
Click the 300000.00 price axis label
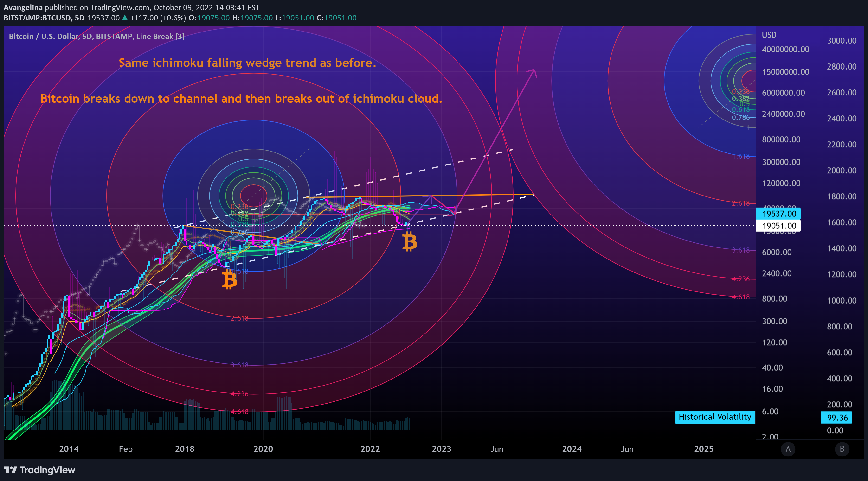[781, 162]
